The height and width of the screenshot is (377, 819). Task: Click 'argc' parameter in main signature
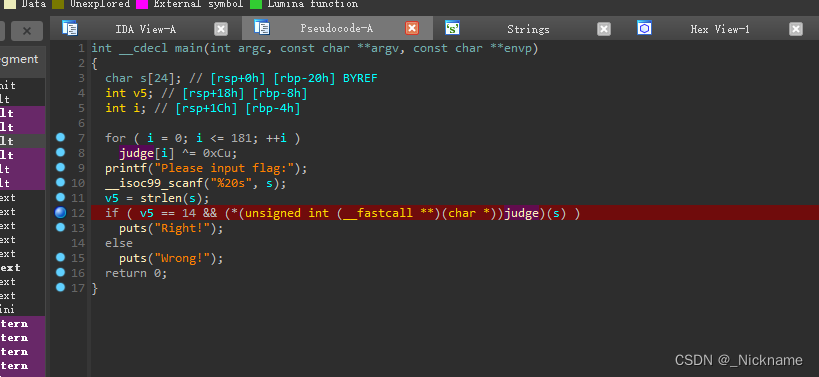click(x=252, y=49)
